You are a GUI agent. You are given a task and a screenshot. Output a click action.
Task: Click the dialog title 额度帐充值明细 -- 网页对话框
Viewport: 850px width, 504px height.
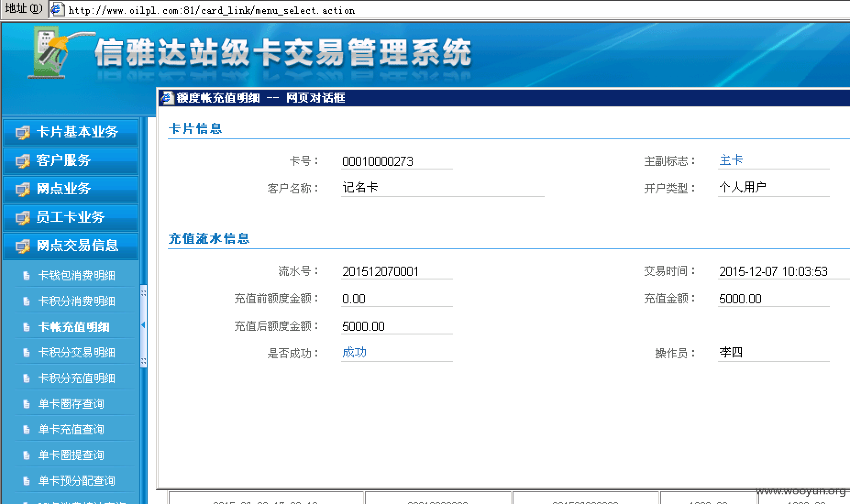point(261,98)
